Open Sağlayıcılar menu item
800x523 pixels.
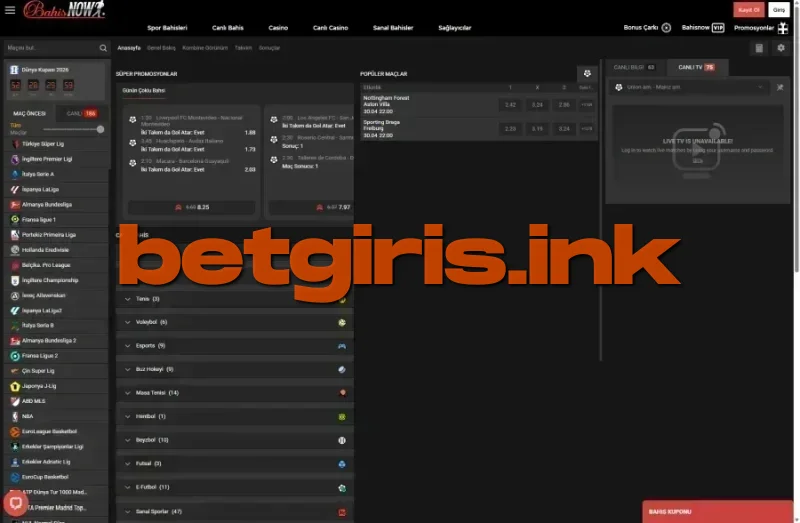(455, 28)
